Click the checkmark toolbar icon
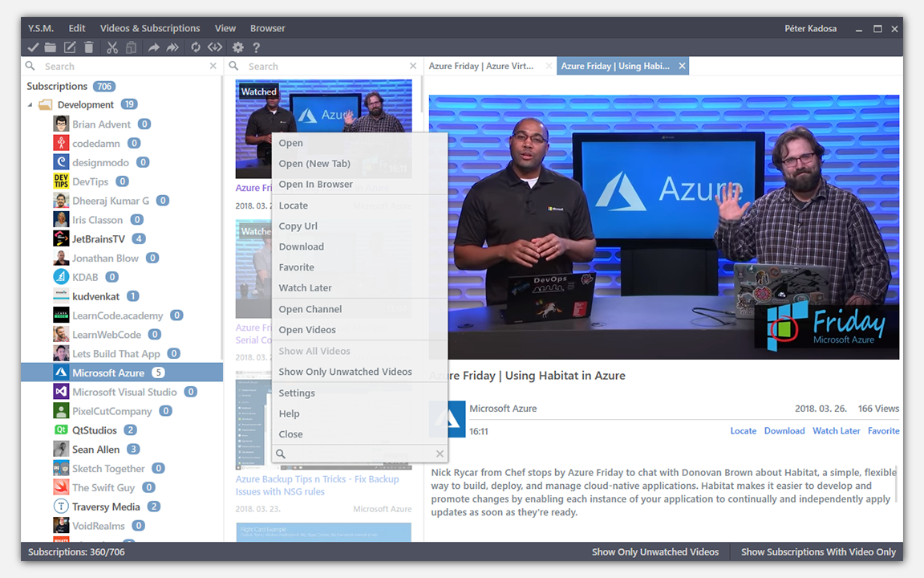 click(x=33, y=47)
